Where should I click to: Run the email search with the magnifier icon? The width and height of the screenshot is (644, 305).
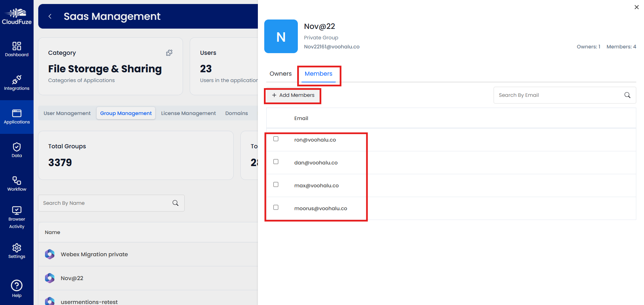(x=627, y=95)
